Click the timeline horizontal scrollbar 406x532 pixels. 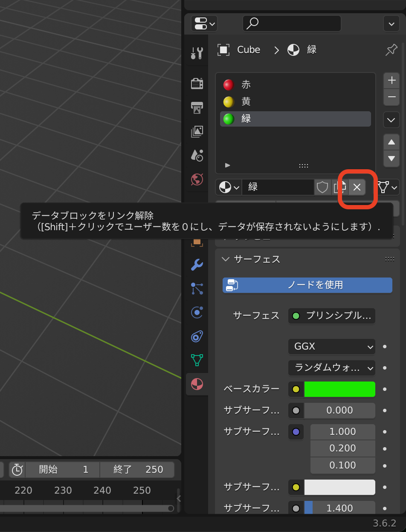point(87,508)
